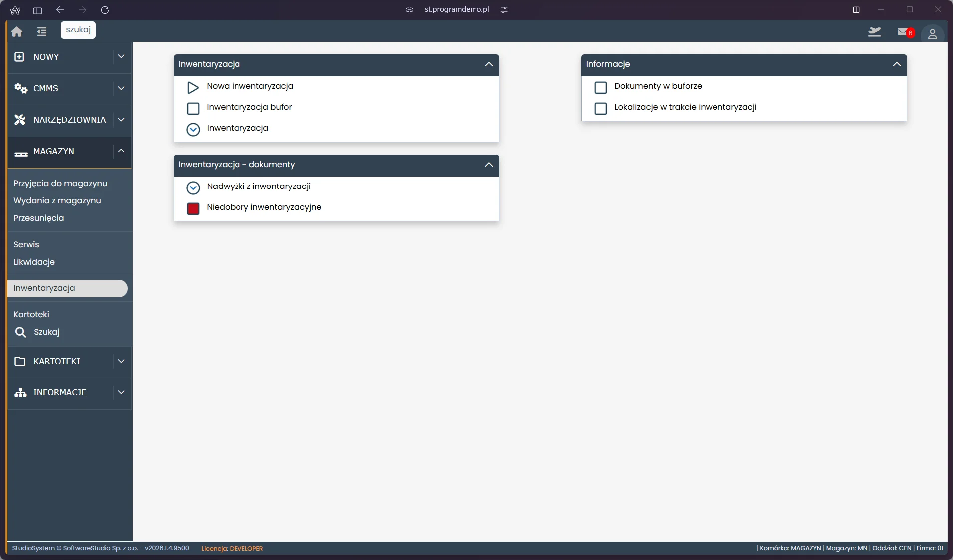Viewport: 953px width, 560px height.
Task: Open Wydania z magazynu
Action: (x=57, y=200)
